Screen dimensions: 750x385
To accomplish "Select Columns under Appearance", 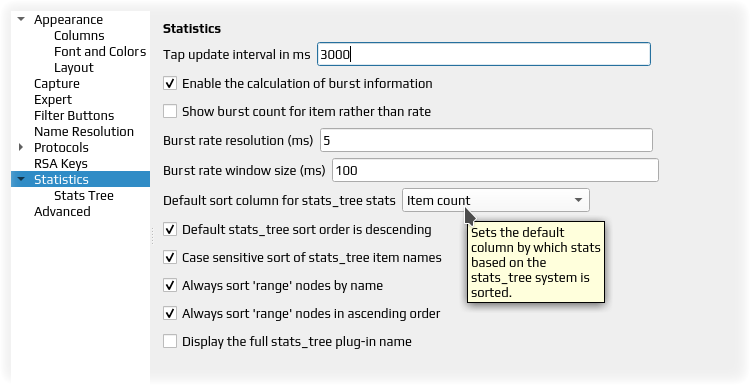I will coord(79,36).
